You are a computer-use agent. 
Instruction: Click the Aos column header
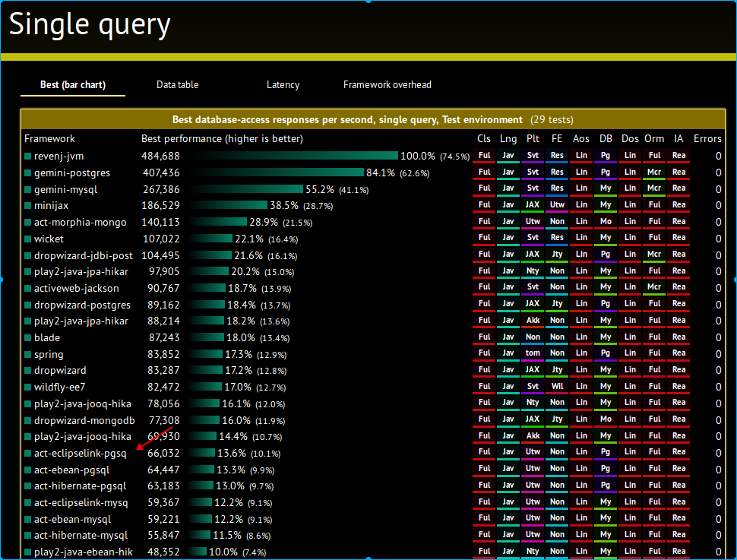click(x=581, y=139)
